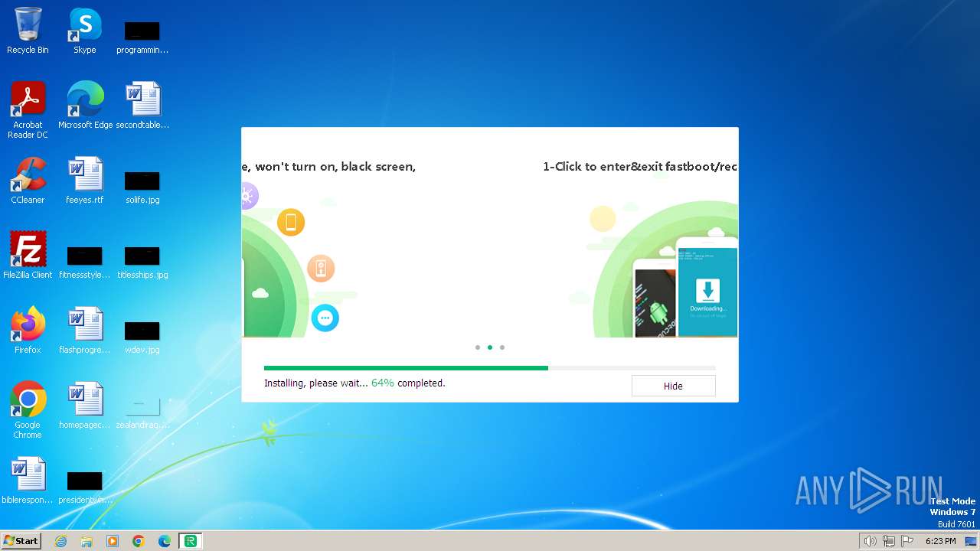Open Google Chrome desktop shortcut

point(28,410)
